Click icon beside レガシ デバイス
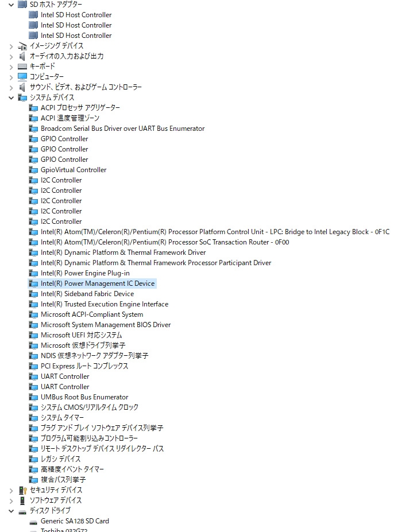This screenshot has height=532, width=402. click(x=33, y=459)
